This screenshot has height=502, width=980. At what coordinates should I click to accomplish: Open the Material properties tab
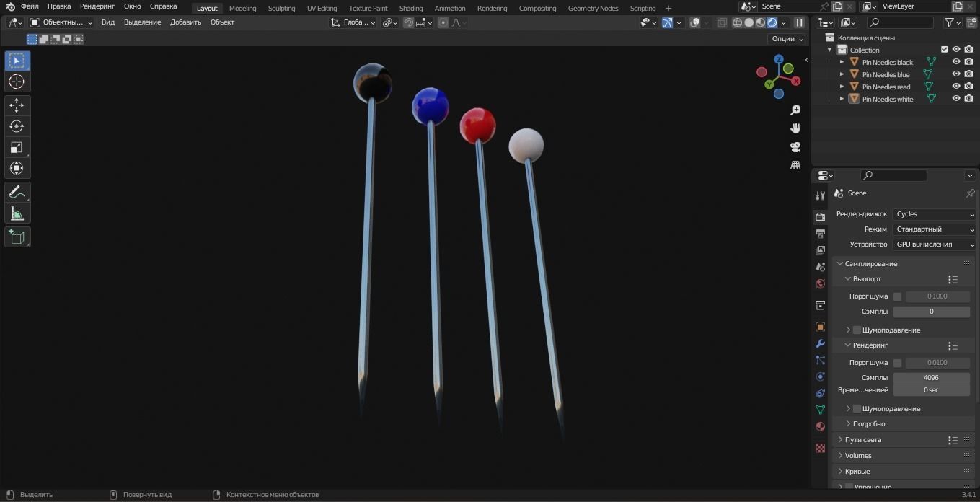point(820,426)
